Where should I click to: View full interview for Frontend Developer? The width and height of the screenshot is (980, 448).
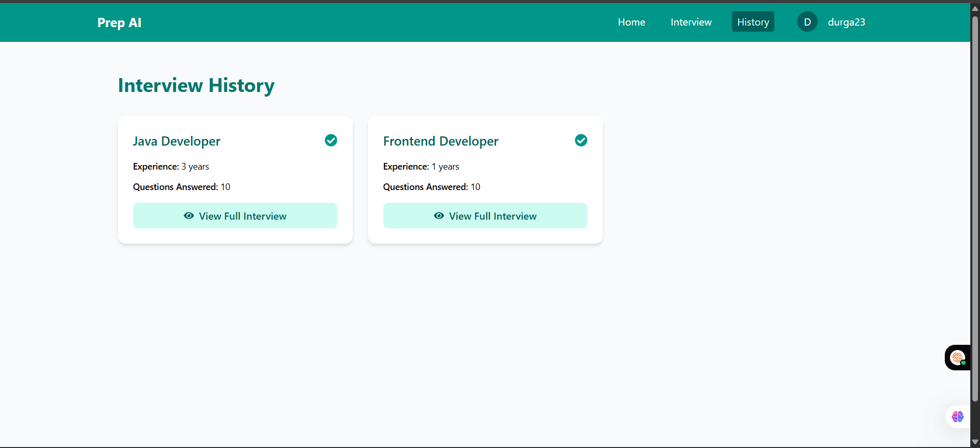click(x=493, y=216)
